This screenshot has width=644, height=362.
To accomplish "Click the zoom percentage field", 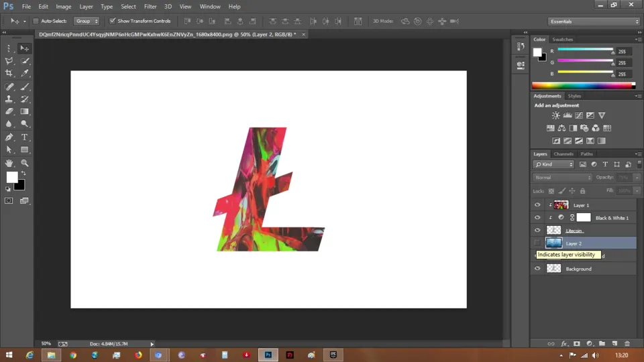I will pos(46,343).
